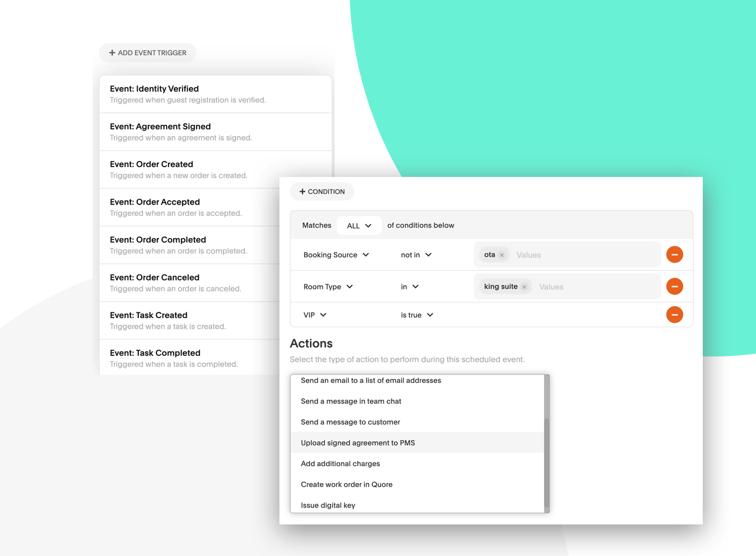Viewport: 756px width, 556px height.
Task: Open the Room Type field dropdown
Action: (x=328, y=287)
